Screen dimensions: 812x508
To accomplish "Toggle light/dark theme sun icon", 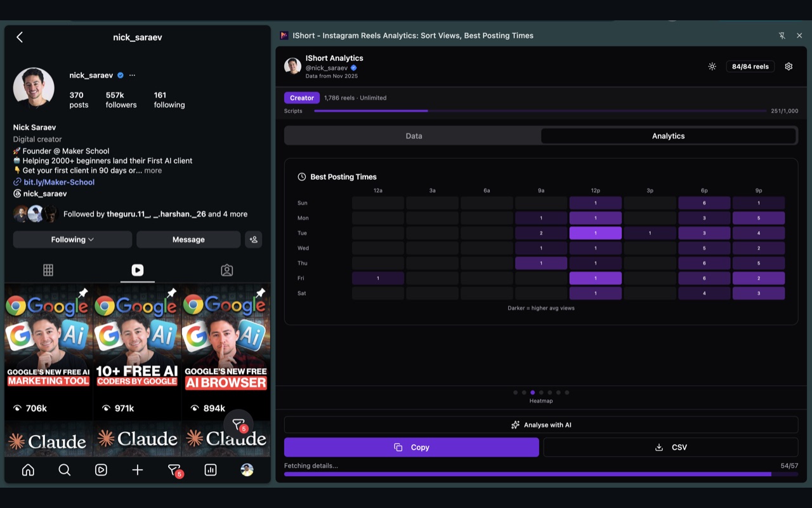I will point(712,66).
